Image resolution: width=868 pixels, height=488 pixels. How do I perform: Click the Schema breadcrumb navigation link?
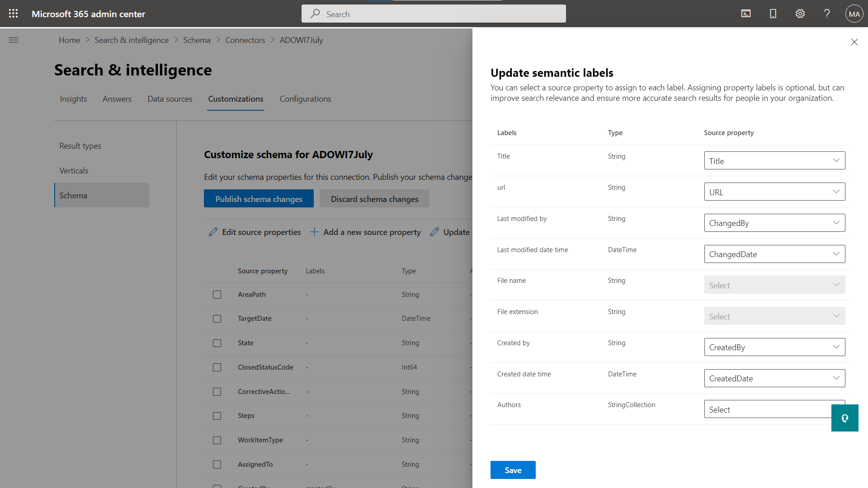point(197,40)
